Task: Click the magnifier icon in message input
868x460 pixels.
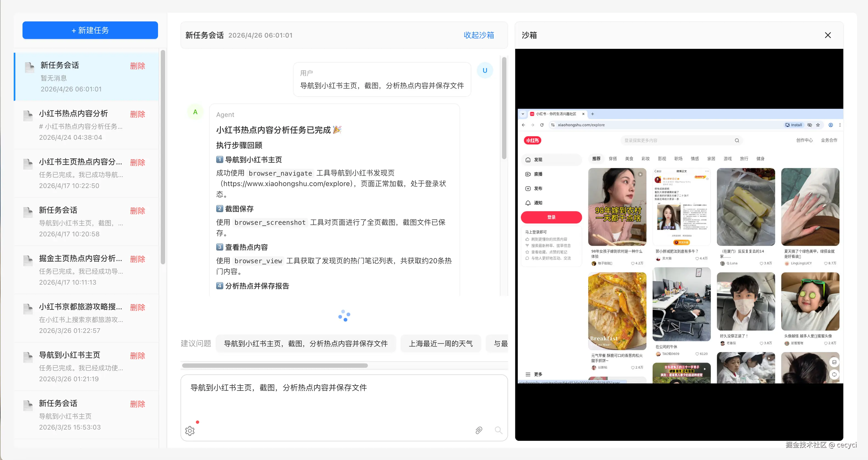Action: click(498, 430)
